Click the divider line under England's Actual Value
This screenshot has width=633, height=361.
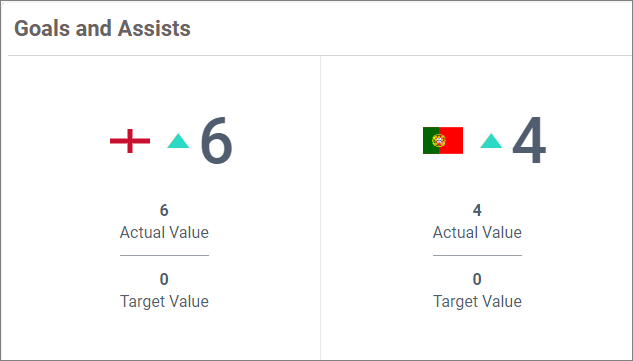(x=164, y=255)
